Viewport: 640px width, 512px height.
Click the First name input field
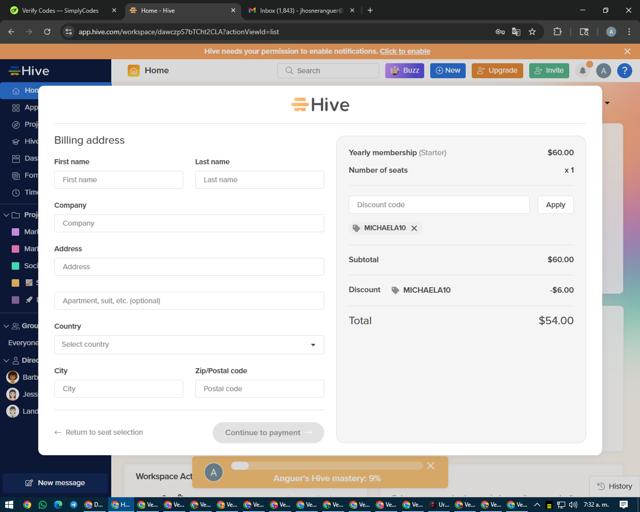tap(118, 180)
